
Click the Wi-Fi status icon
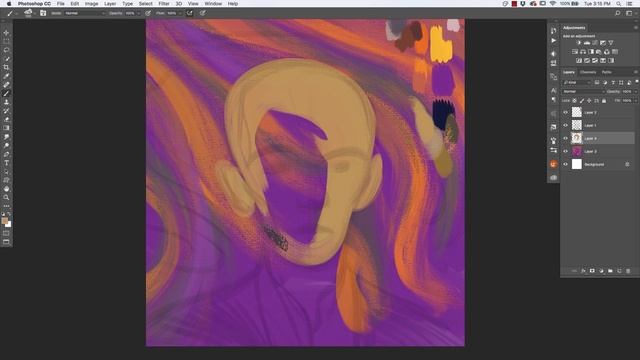point(553,4)
